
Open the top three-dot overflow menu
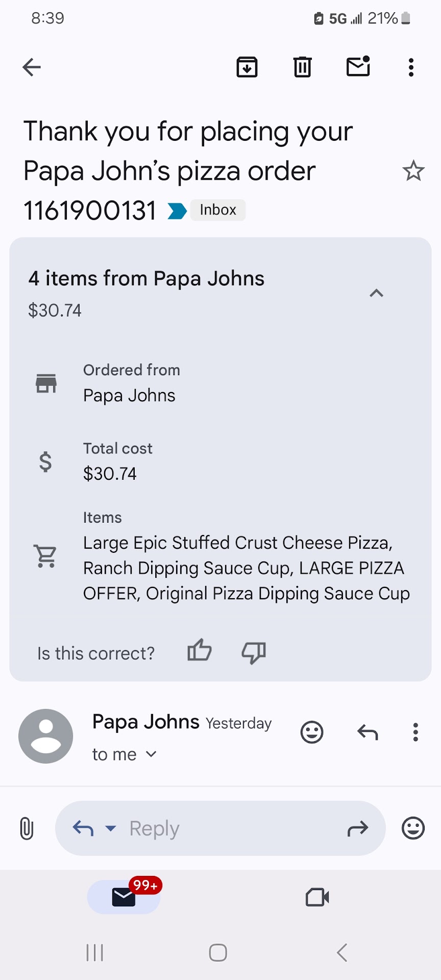[411, 67]
